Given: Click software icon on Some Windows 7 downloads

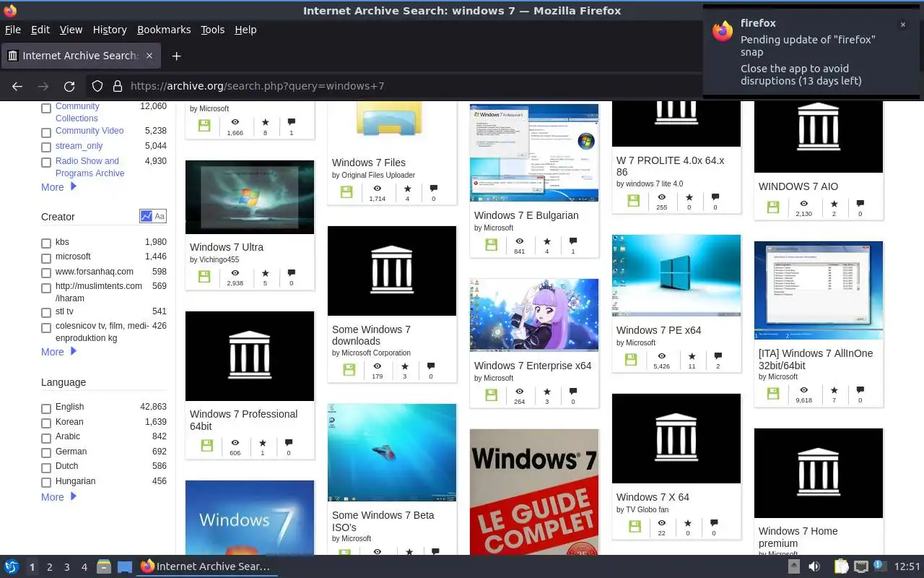Looking at the screenshot, I should pos(349,370).
